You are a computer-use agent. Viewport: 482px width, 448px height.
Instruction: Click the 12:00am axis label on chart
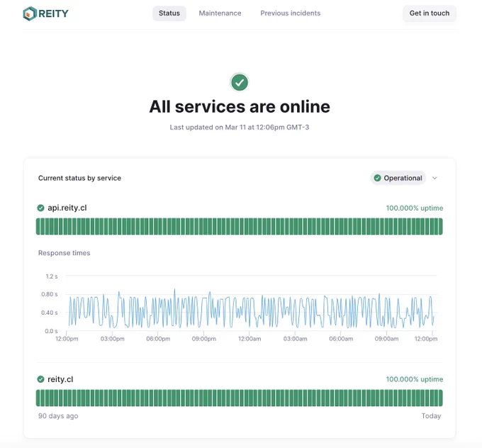pos(250,339)
